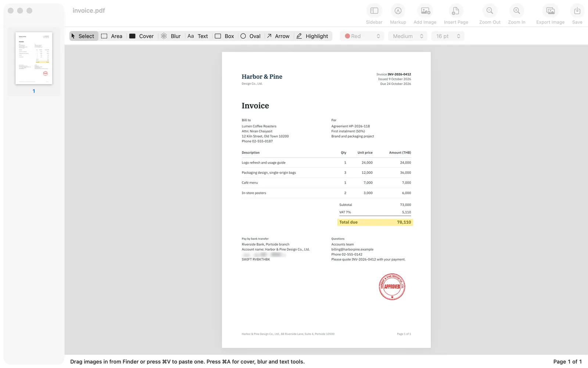The height and width of the screenshot is (368, 588).
Task: Click the red APPROVED stamp
Action: 392,287
